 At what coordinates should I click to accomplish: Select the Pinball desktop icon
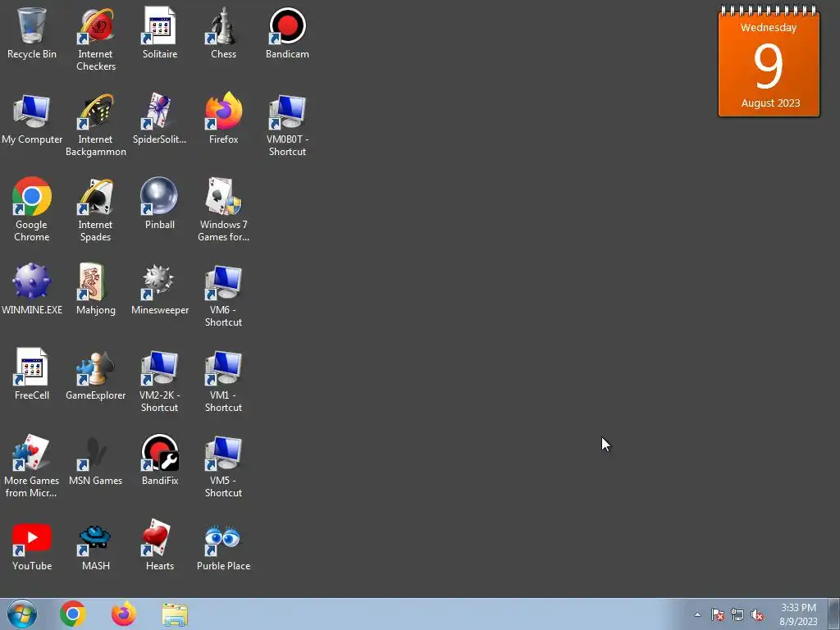(x=160, y=203)
